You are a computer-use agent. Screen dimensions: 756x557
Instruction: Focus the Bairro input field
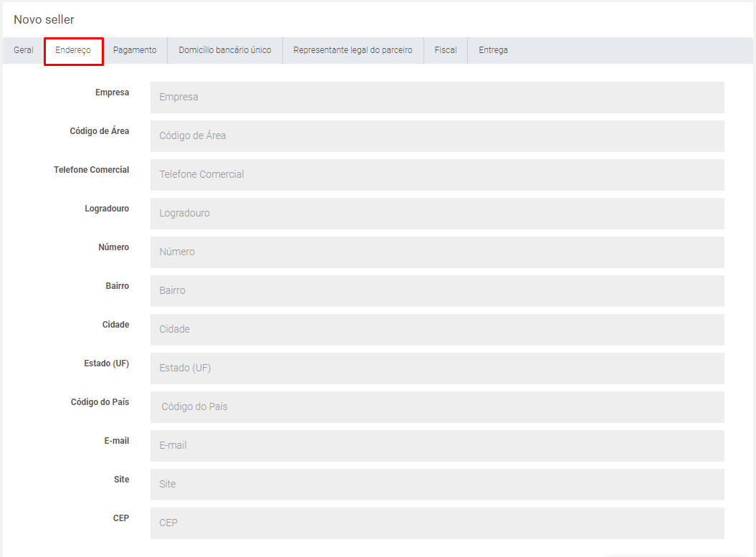pos(437,291)
